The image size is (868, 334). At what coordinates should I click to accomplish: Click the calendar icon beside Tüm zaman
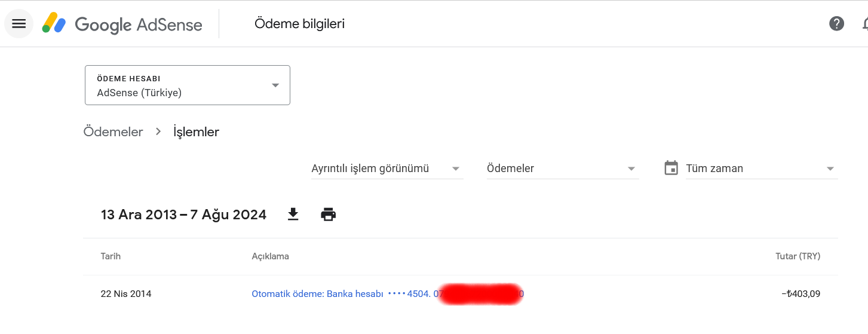click(x=671, y=168)
